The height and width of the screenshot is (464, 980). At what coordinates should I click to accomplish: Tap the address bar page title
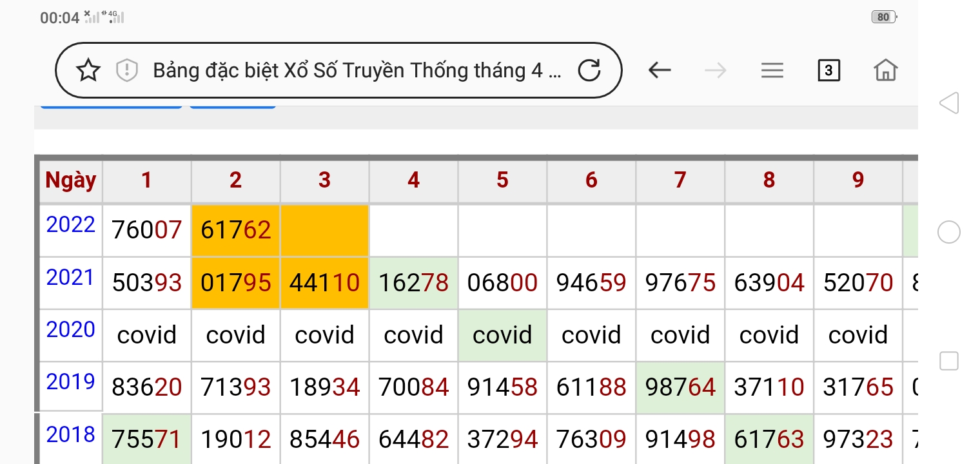point(357,70)
